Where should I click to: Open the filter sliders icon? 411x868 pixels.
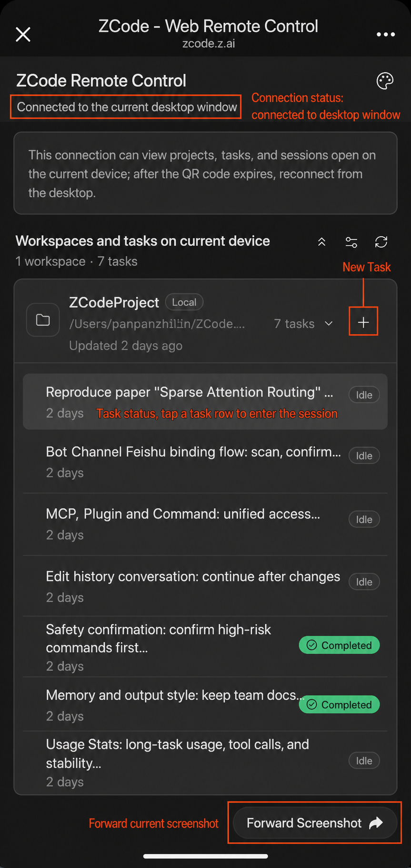point(351,242)
